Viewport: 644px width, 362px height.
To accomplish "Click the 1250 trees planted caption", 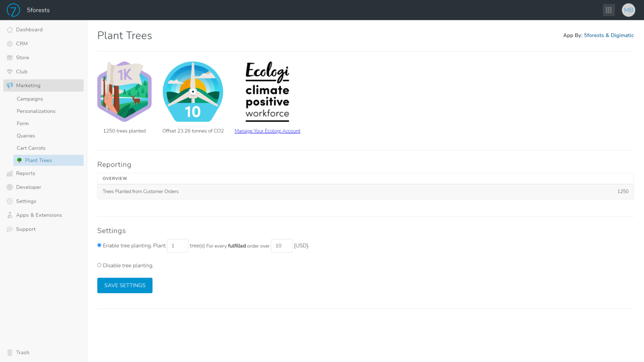I will point(124,131).
